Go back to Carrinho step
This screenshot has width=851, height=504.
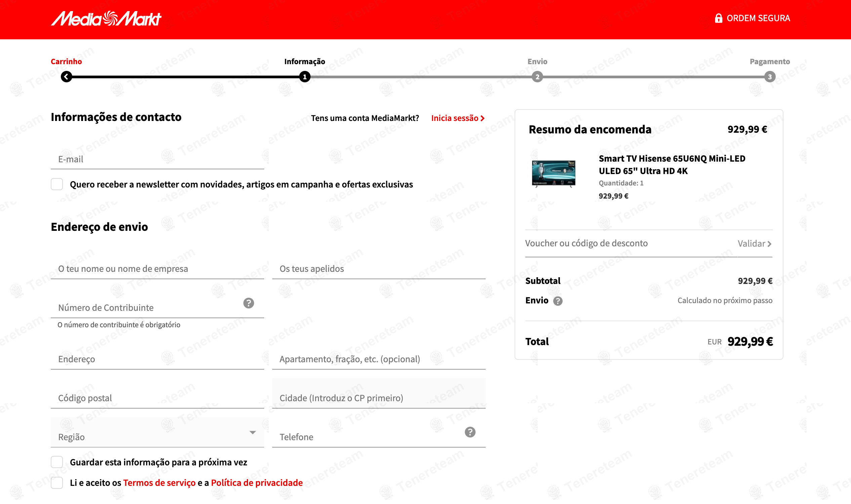point(66,61)
